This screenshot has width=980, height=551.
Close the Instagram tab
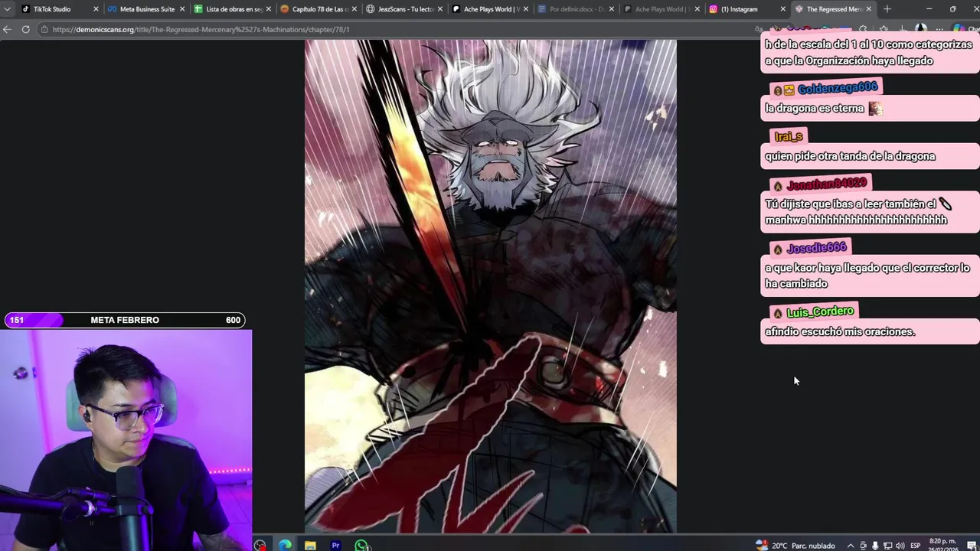[x=782, y=9]
